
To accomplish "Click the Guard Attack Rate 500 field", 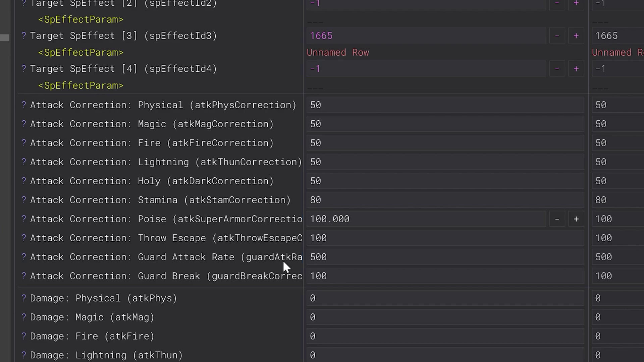I will point(445,257).
